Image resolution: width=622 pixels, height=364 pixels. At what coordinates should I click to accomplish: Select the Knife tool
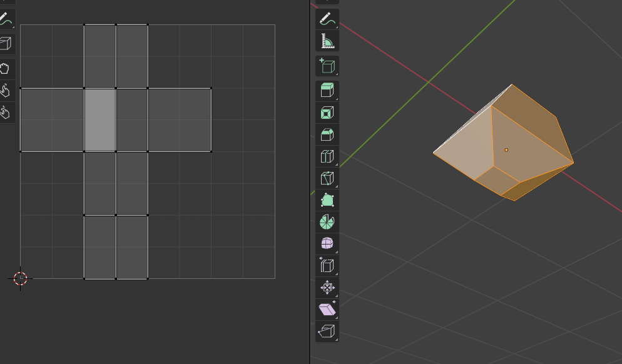[327, 178]
